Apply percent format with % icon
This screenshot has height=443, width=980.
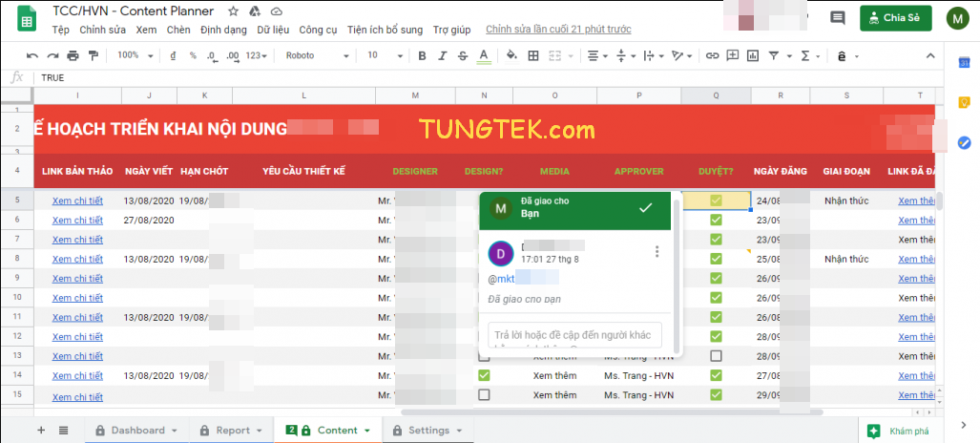pyautogui.click(x=193, y=55)
